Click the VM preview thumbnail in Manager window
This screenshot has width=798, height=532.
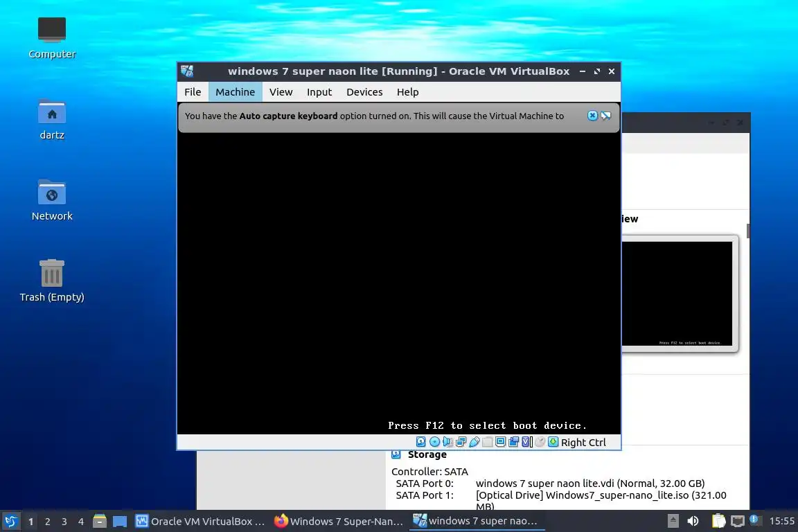(x=677, y=293)
